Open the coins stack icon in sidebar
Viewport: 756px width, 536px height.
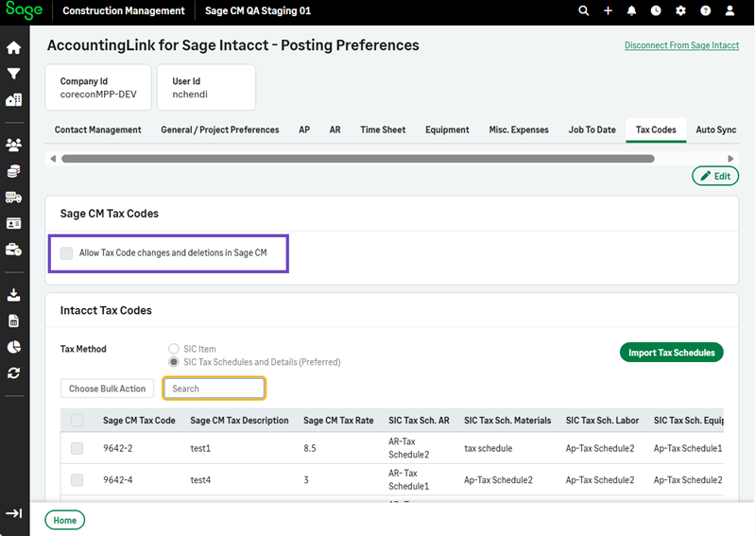[13, 171]
